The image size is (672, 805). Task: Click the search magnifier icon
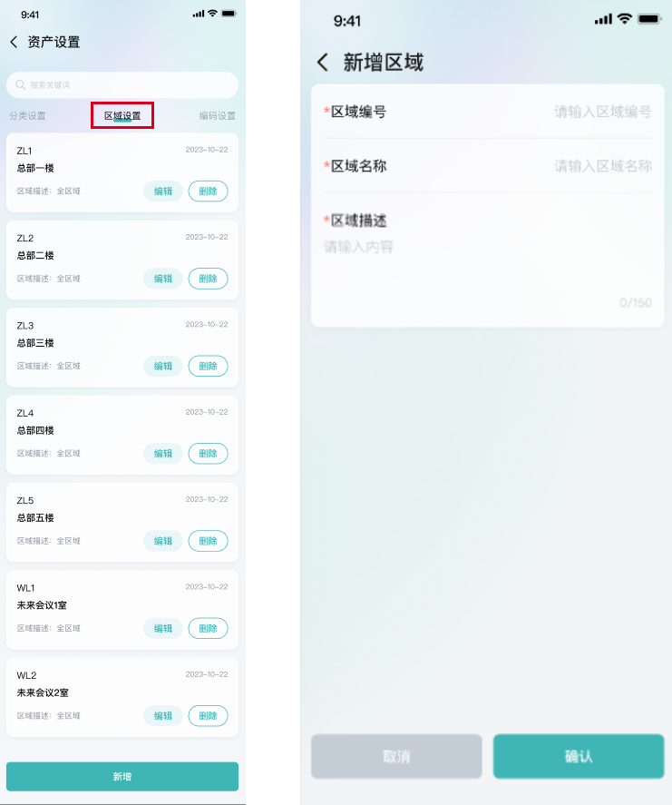point(21,84)
